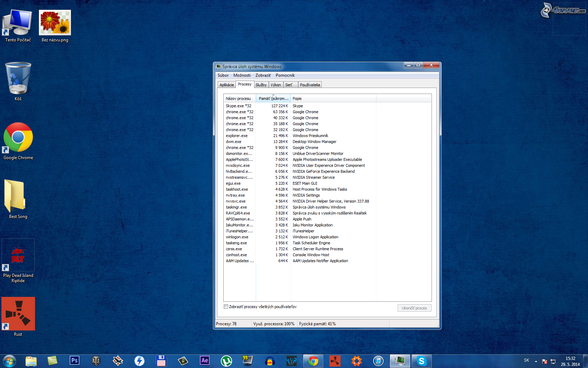Open the Možnosti menu
The height and width of the screenshot is (368, 588).
242,75
